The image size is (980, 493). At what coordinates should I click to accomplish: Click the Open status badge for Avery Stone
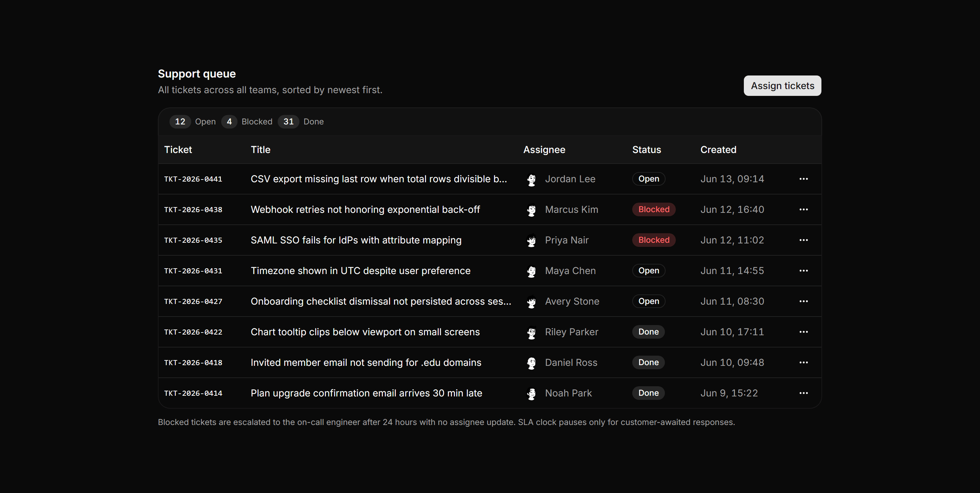coord(649,302)
